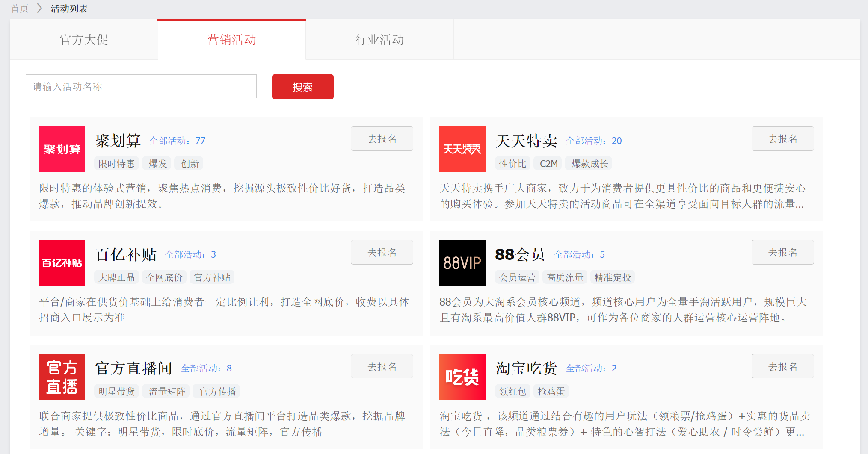Open the 官方直播间 activity title

(x=133, y=368)
